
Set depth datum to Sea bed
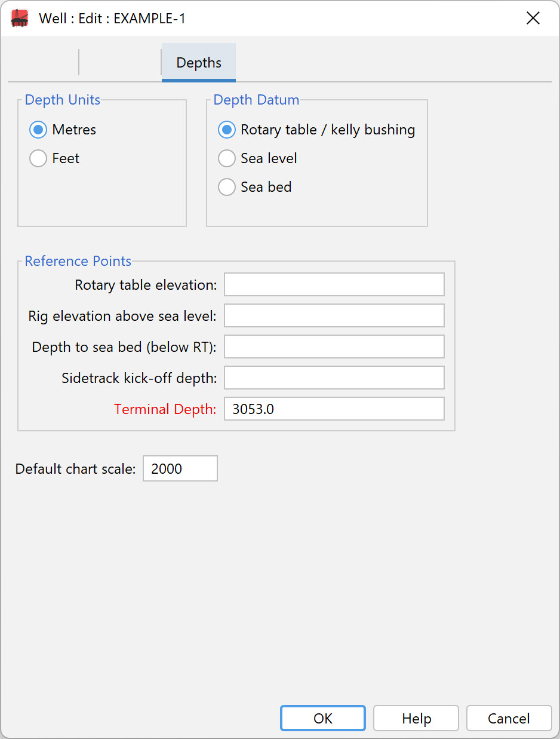coord(255,187)
